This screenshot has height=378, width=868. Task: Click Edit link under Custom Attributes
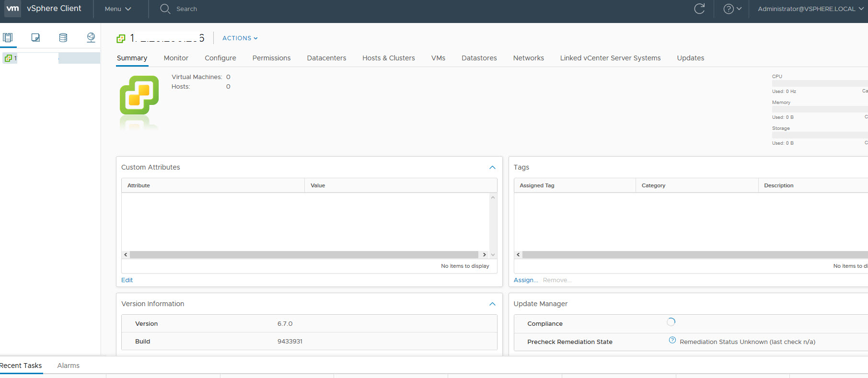coord(127,280)
